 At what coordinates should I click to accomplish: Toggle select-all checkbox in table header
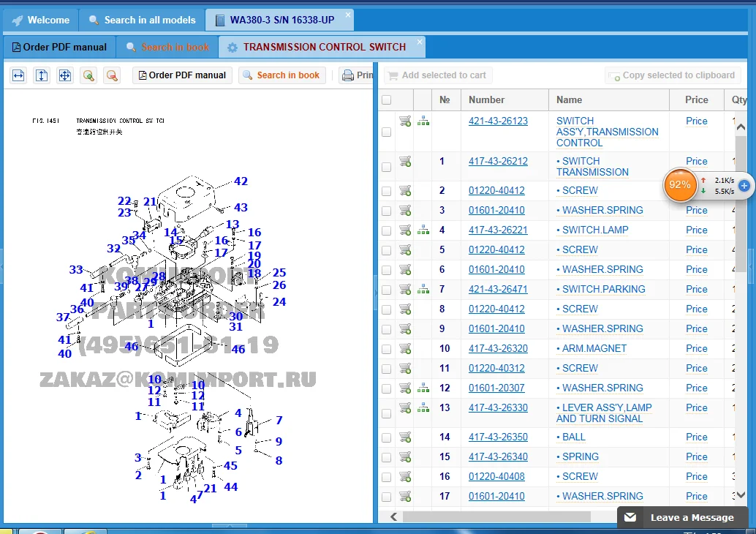(x=386, y=100)
